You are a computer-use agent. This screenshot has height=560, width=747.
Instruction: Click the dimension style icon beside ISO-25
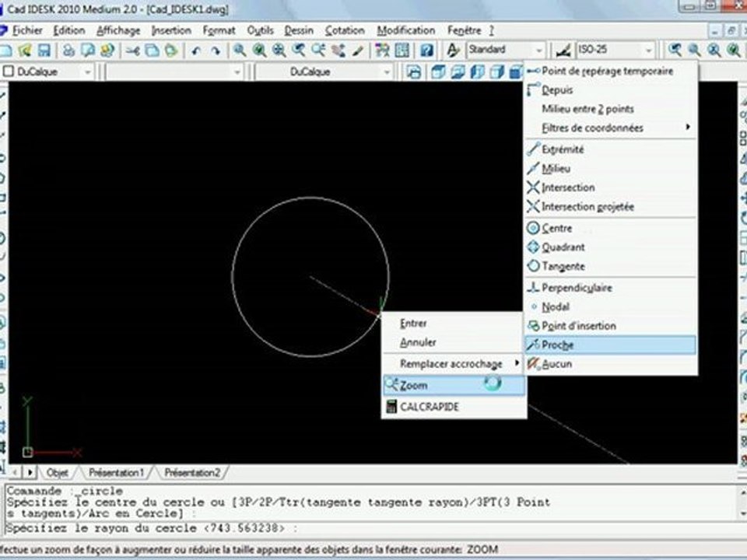tap(563, 50)
